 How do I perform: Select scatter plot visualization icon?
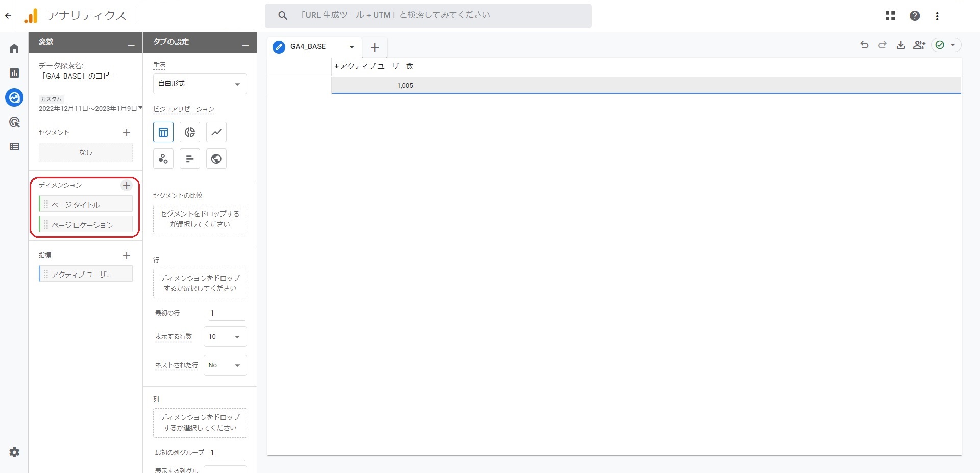[x=163, y=159]
